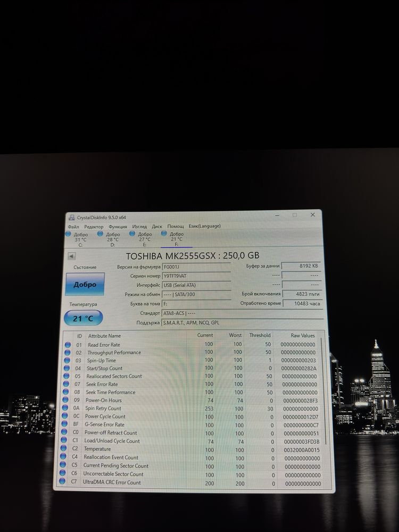Open the Език(Language) menu
The height and width of the screenshot is (532, 399).
pyautogui.click(x=205, y=226)
